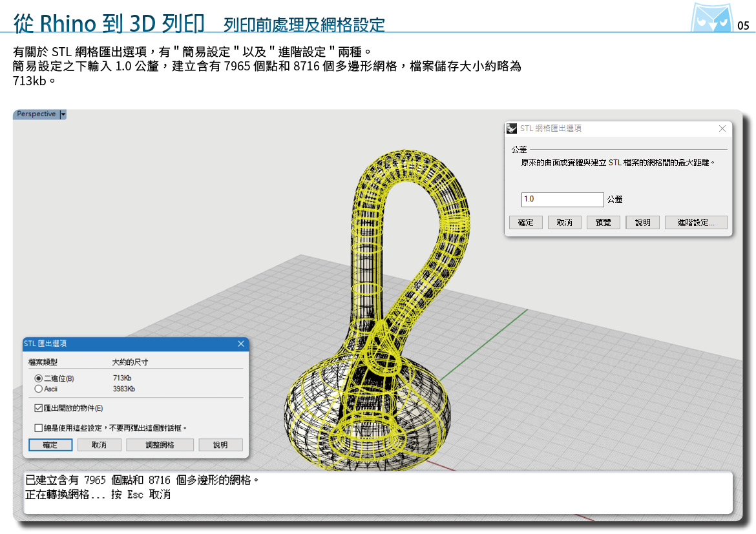Click the 公釐 unit label
Image resolution: width=756 pixels, height=534 pixels.
pyautogui.click(x=614, y=199)
